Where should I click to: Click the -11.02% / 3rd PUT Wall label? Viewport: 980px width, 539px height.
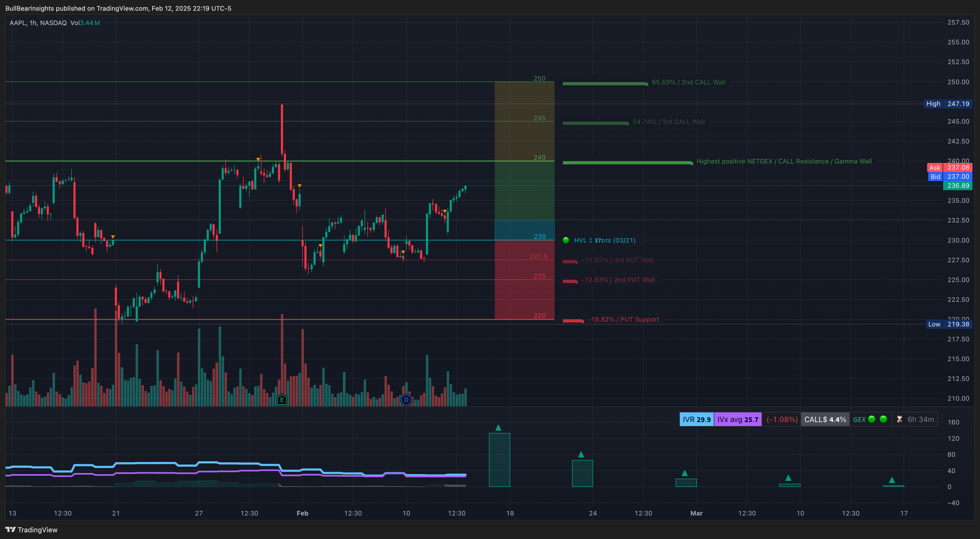point(617,260)
